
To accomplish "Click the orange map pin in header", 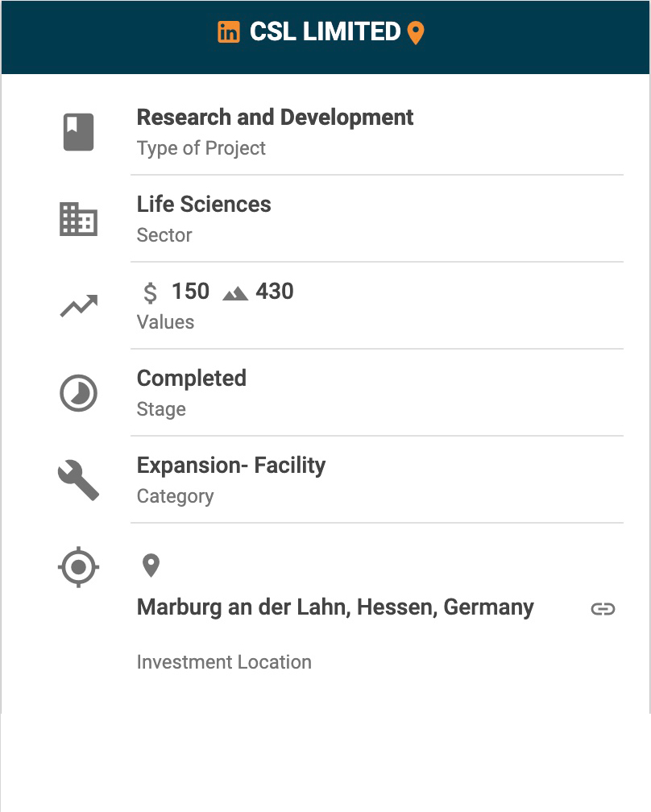I will [x=416, y=33].
